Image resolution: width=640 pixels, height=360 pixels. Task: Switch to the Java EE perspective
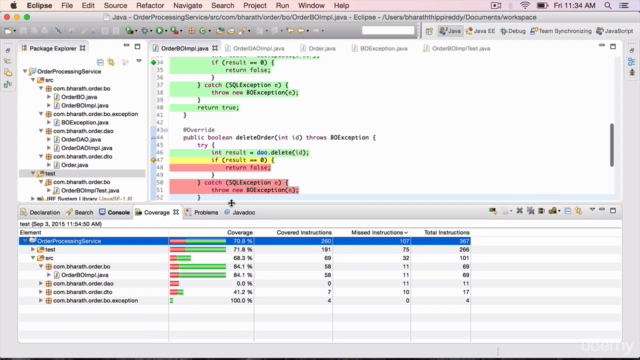[x=480, y=31]
